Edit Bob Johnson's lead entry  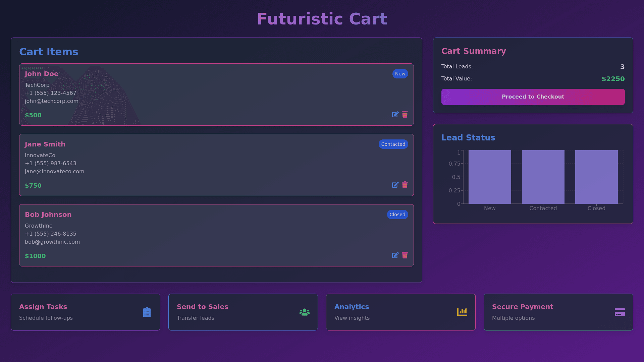[395, 255]
